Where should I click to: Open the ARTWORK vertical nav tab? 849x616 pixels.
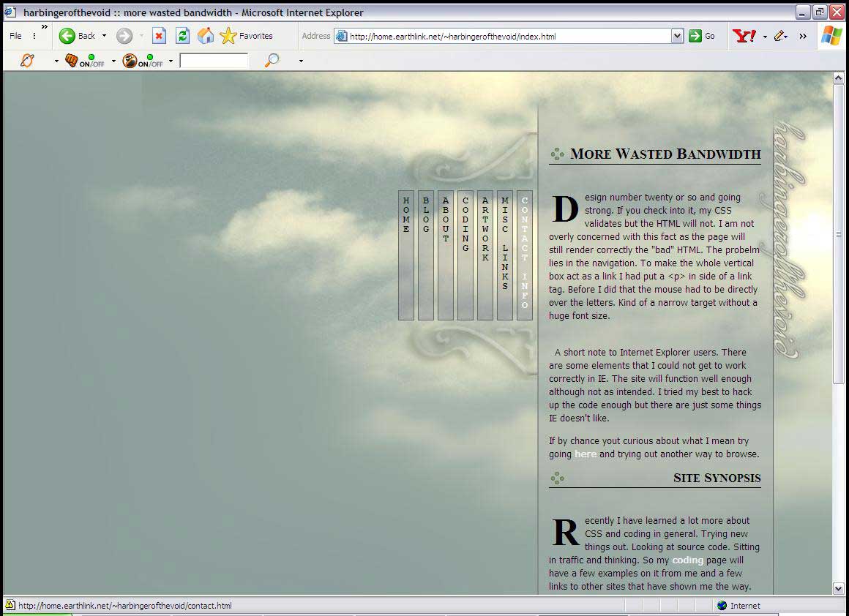pyautogui.click(x=485, y=255)
